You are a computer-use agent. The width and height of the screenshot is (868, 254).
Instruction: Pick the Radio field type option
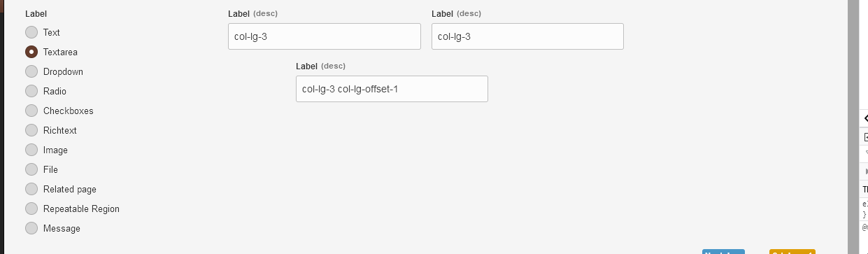coord(31,91)
